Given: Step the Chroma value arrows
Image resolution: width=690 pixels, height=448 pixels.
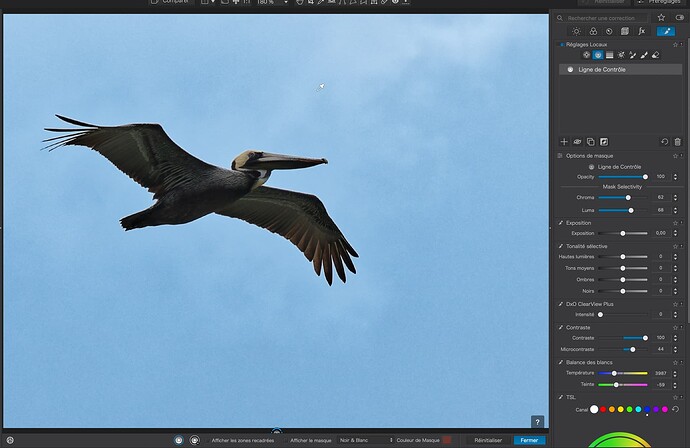Looking at the screenshot, I should tap(675, 198).
